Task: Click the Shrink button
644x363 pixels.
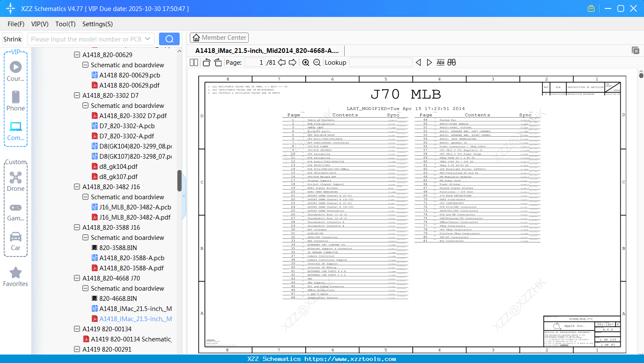Action: (13, 39)
